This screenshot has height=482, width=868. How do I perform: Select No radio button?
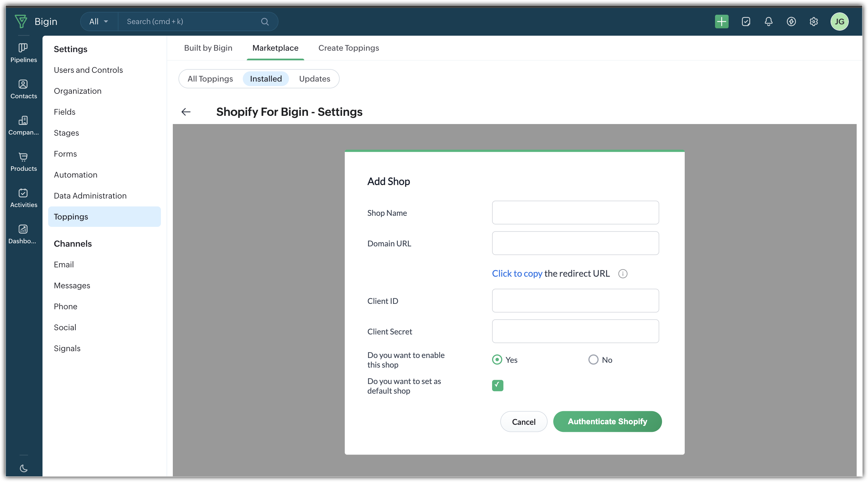[593, 360]
